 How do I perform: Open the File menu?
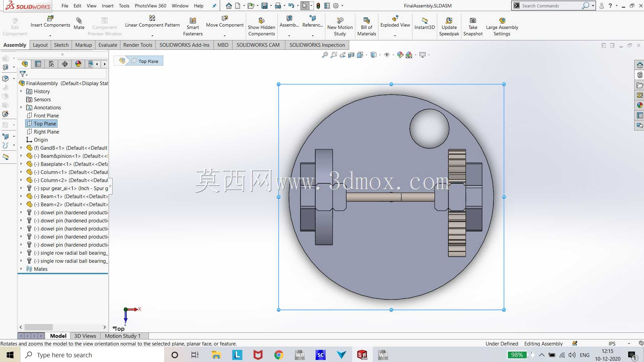click(x=65, y=6)
